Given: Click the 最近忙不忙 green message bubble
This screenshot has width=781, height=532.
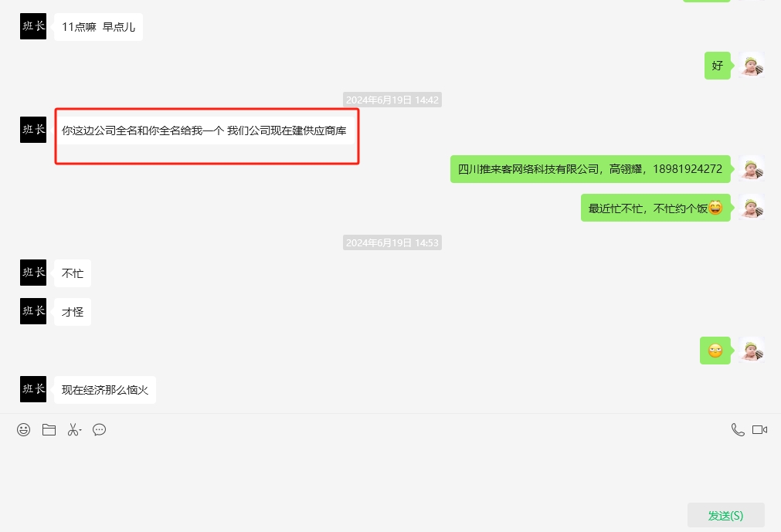Looking at the screenshot, I should 655,207.
